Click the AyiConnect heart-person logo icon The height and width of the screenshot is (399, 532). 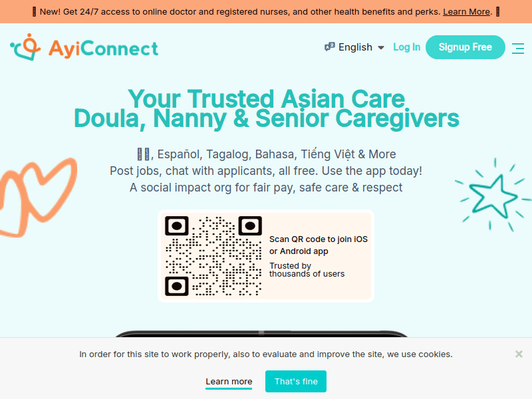click(27, 47)
